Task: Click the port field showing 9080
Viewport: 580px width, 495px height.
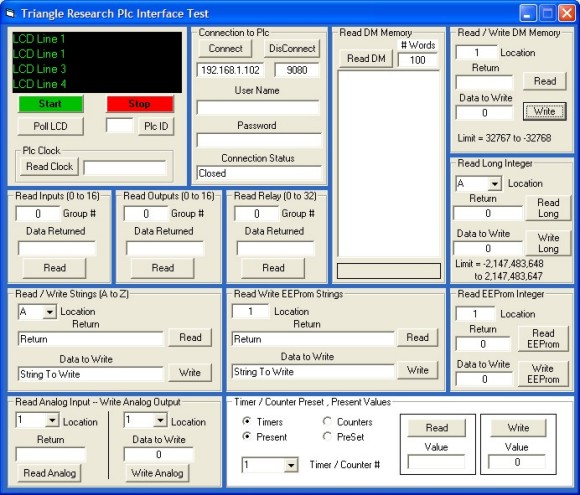Action: (x=297, y=70)
